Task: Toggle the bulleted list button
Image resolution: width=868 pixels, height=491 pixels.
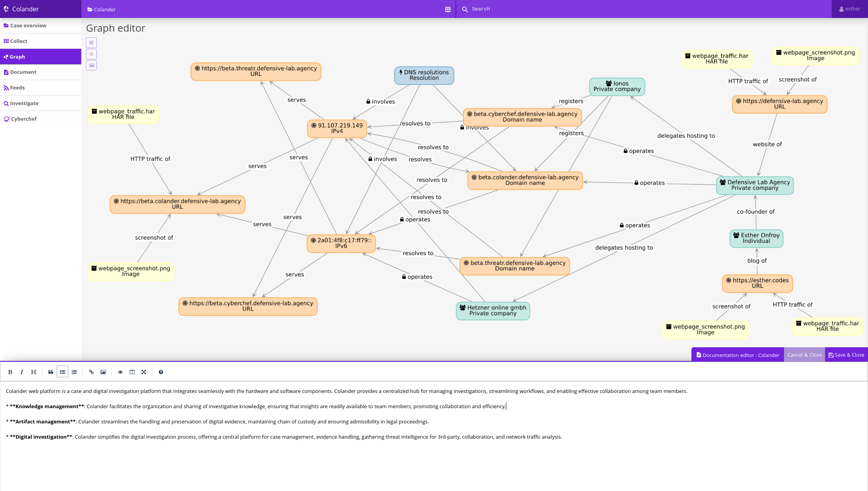Action: tap(63, 372)
